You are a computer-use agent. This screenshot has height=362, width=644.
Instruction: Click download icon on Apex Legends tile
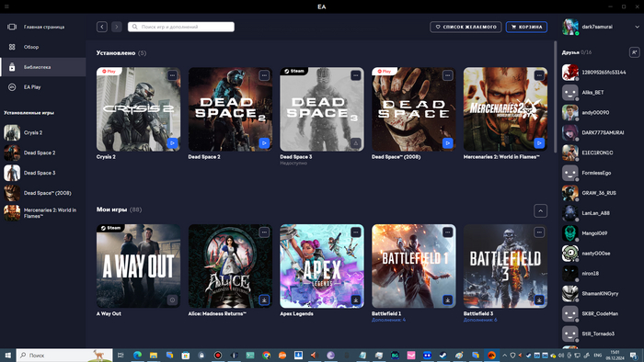pos(356,300)
